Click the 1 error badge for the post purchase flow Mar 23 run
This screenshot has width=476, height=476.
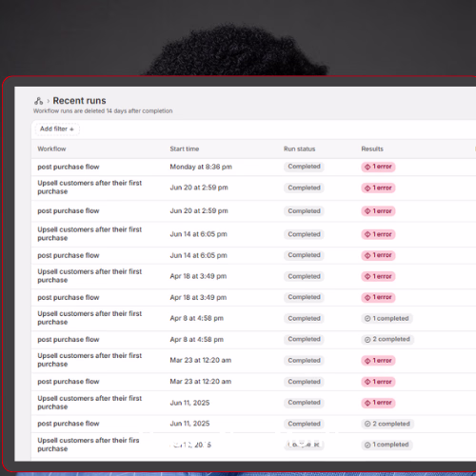tap(378, 382)
